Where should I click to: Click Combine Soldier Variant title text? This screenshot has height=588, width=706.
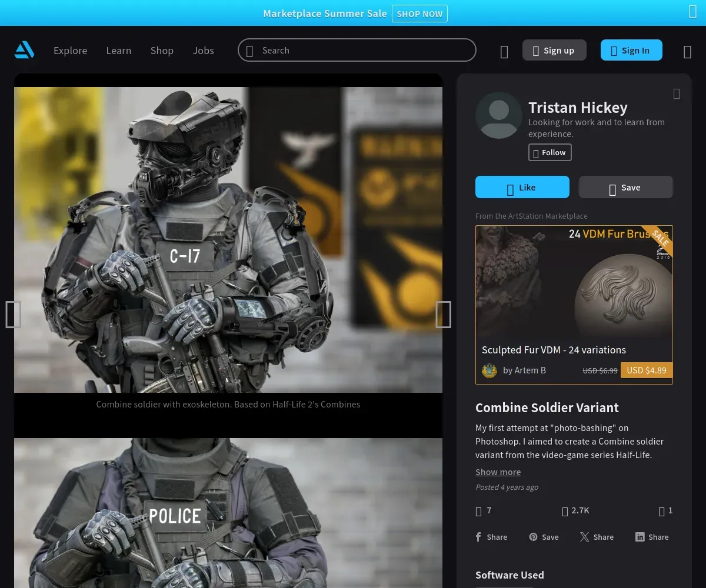click(x=547, y=407)
